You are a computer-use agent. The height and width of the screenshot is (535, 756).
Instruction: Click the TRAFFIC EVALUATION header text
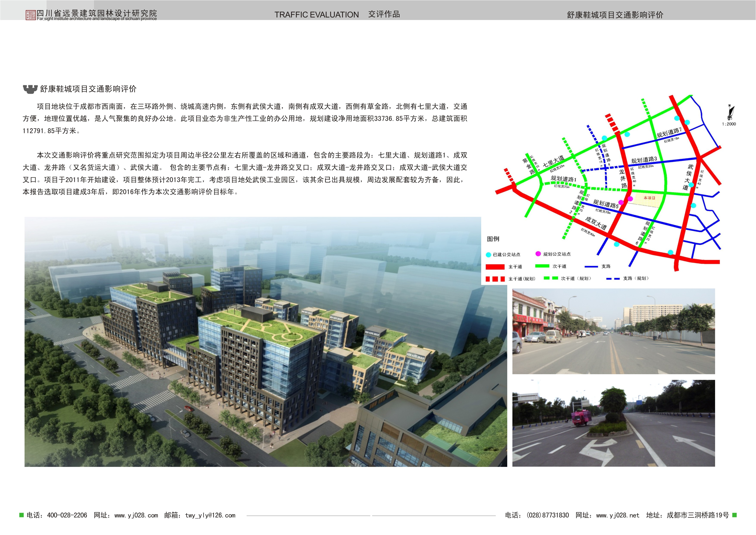pos(316,15)
